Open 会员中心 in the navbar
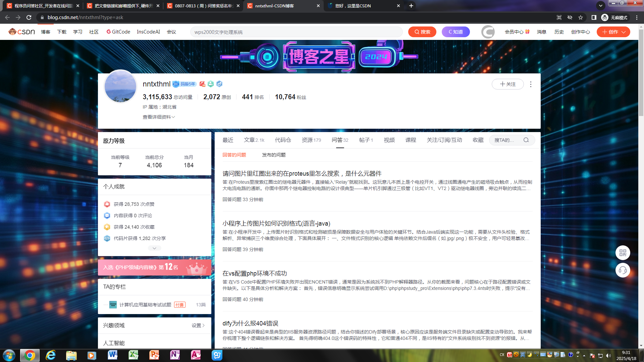Viewport: 644px width, 362px height. (517, 32)
